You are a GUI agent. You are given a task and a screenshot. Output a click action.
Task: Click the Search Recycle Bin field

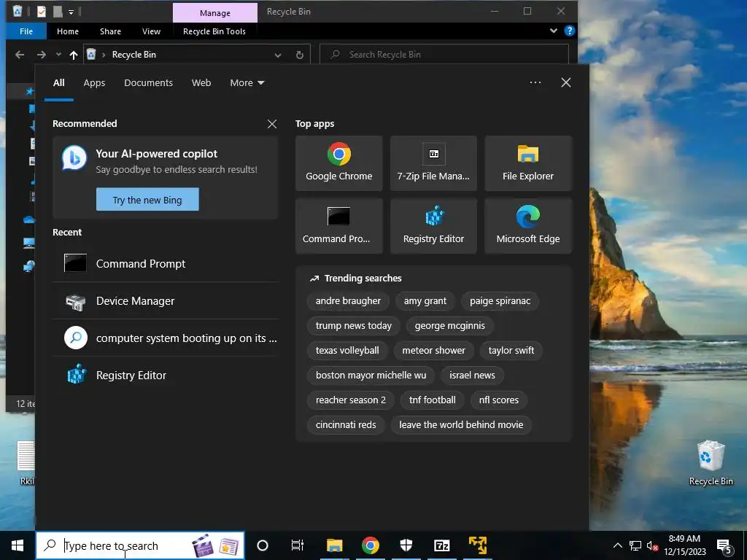[x=444, y=55]
